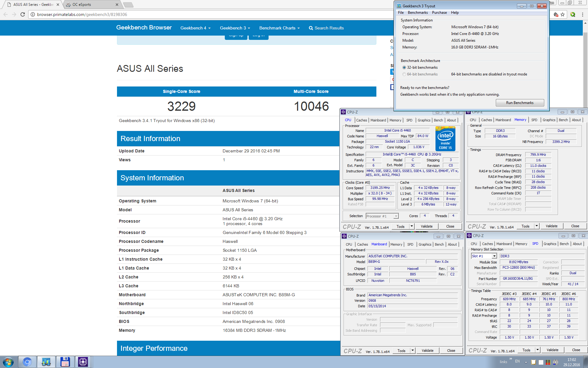Switch to CPU-Z from the taskbar
The width and height of the screenshot is (588, 368).
[x=83, y=362]
